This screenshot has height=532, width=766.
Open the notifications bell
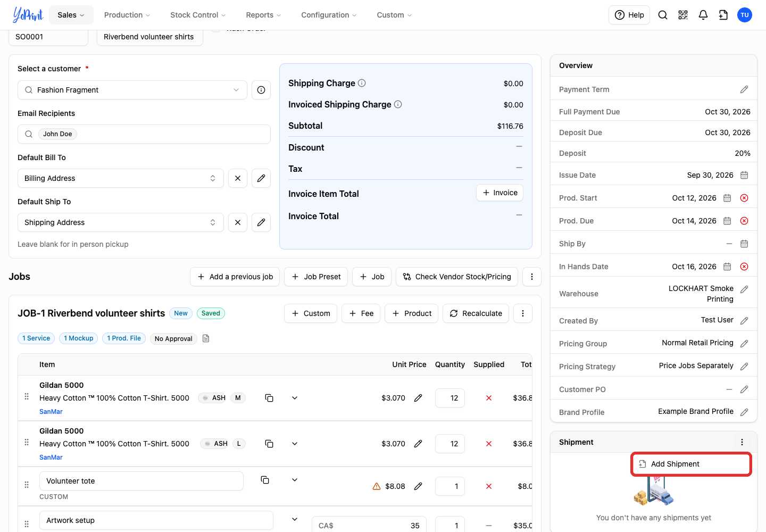coord(703,15)
